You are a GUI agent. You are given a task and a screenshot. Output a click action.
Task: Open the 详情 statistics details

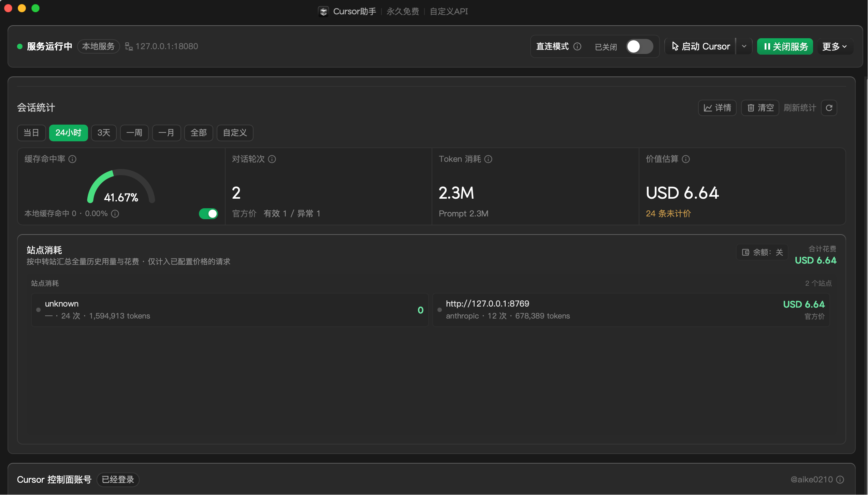pyautogui.click(x=717, y=108)
